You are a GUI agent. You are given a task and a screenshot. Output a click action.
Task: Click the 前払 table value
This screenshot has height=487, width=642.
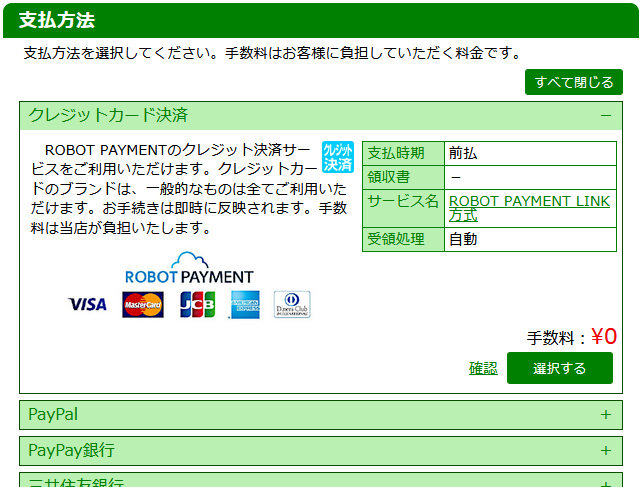tap(463, 153)
